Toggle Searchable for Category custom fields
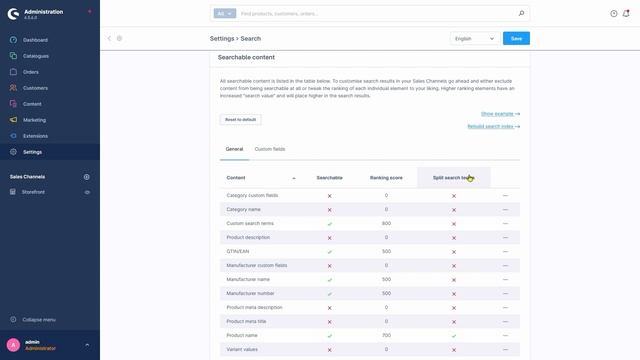The width and height of the screenshot is (640, 360). coord(329,196)
